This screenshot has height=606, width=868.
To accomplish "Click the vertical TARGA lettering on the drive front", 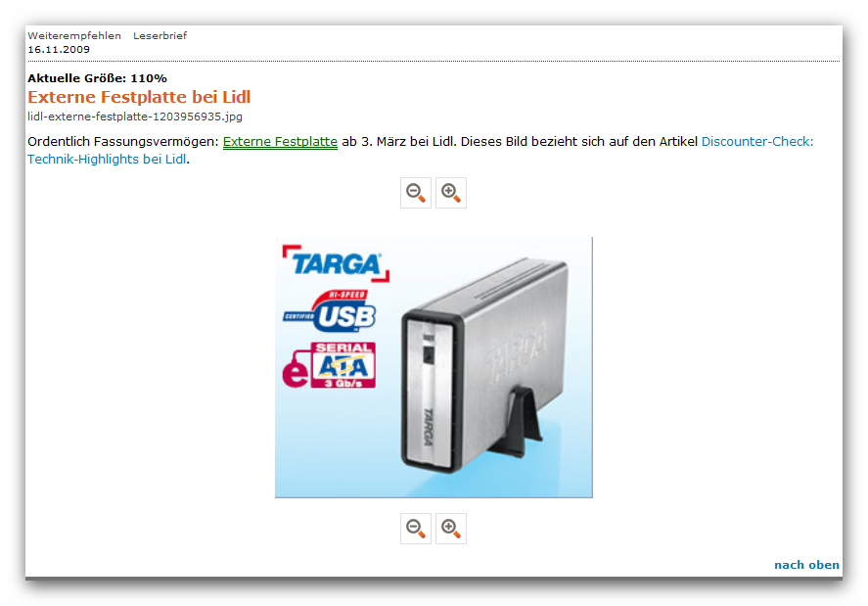I will tap(428, 426).
